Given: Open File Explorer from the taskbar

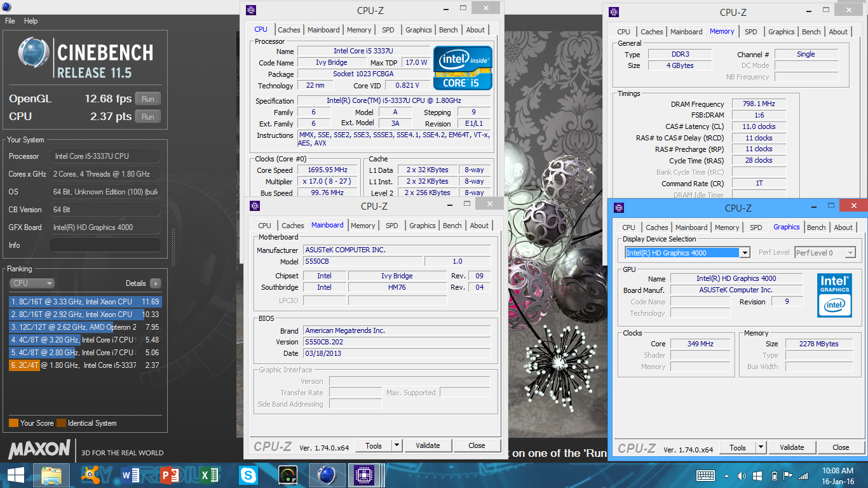Looking at the screenshot, I should click(51, 475).
